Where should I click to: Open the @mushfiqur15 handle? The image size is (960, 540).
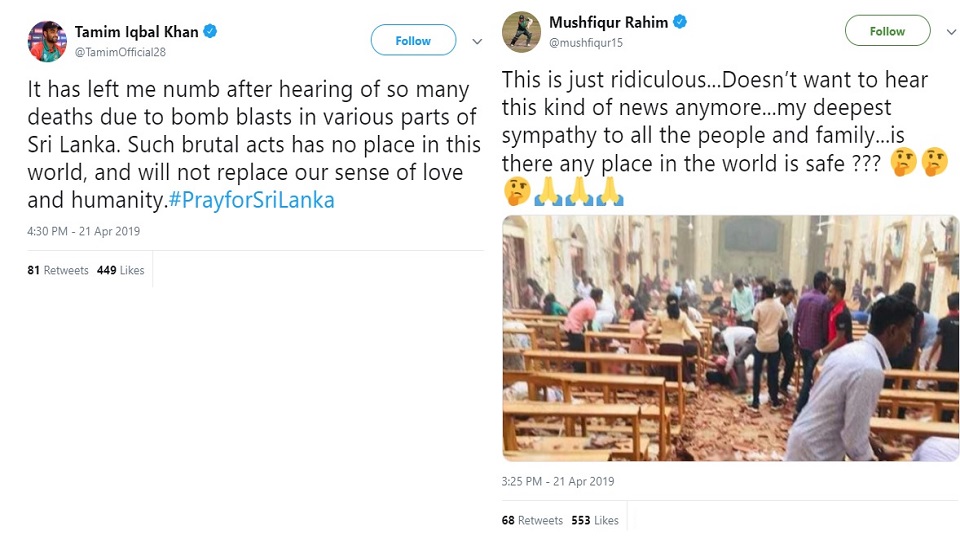coord(587,41)
